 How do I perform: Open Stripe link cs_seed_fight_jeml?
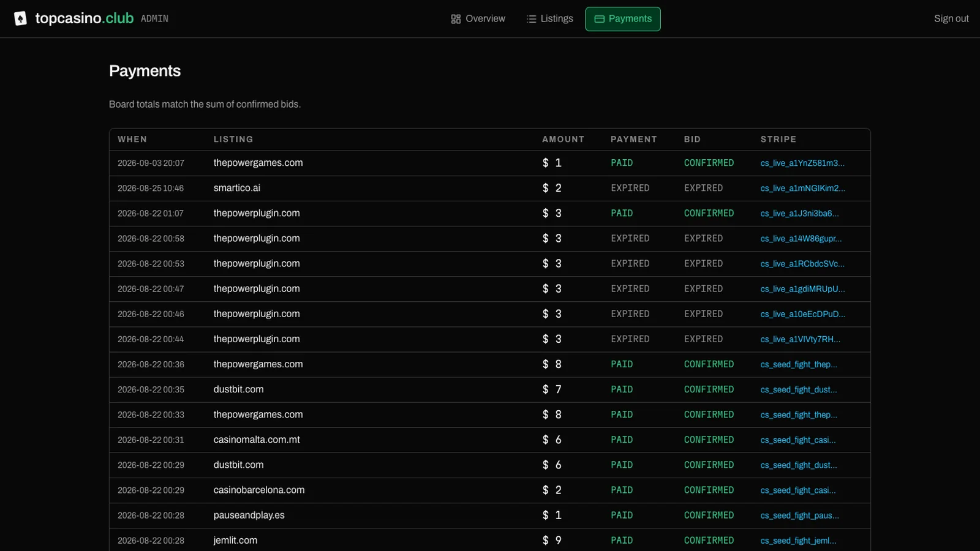pos(798,541)
